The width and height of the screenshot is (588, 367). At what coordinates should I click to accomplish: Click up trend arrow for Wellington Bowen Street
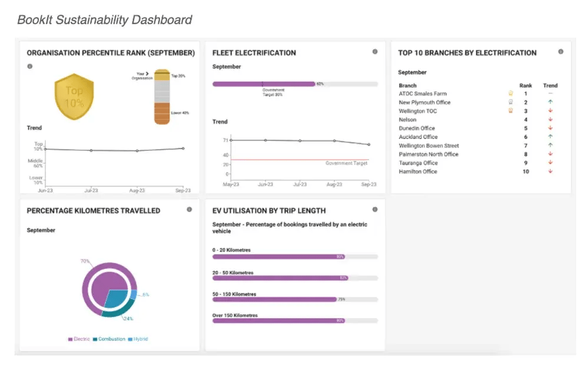pyautogui.click(x=550, y=146)
